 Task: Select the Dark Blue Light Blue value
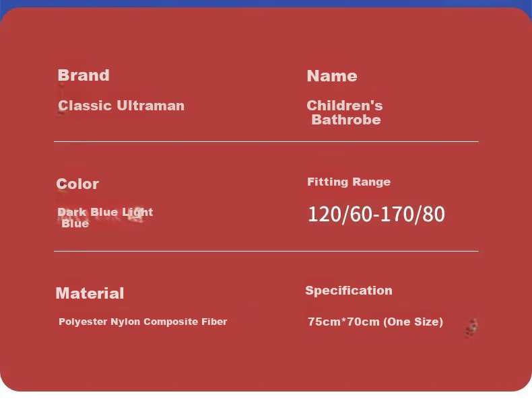105,217
